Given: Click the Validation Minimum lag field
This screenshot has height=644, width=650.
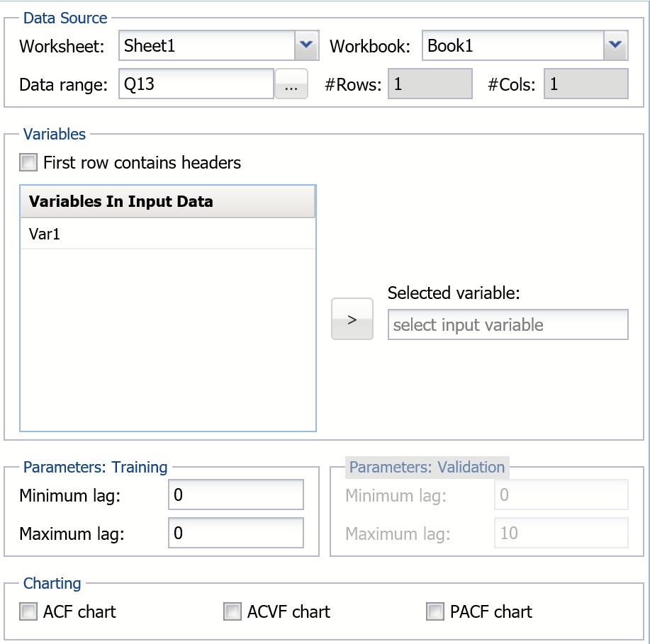Looking at the screenshot, I should click(x=561, y=495).
